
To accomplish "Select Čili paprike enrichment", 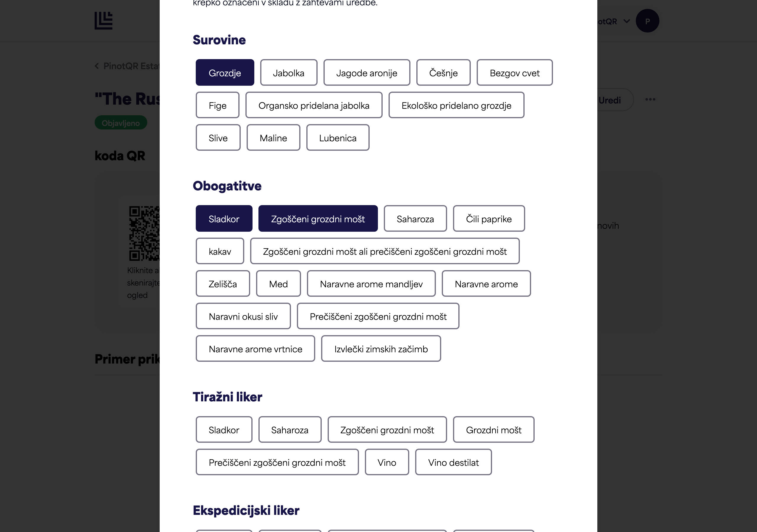I will pyautogui.click(x=489, y=218).
